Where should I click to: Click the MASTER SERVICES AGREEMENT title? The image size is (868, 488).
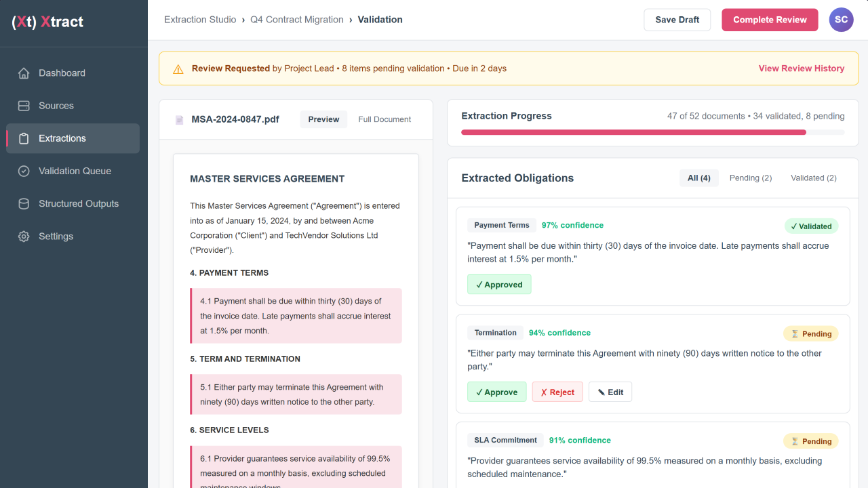pos(267,179)
